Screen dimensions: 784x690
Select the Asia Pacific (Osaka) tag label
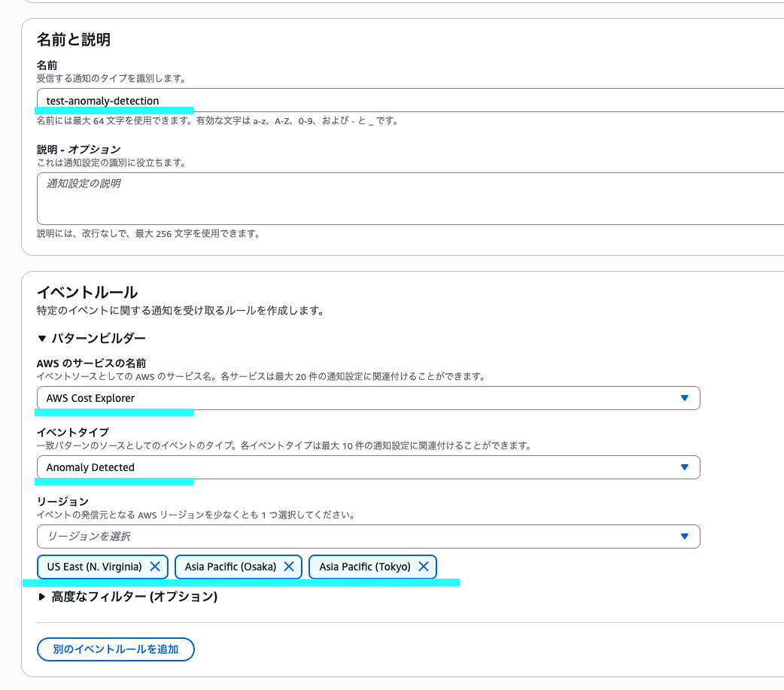coord(230,567)
